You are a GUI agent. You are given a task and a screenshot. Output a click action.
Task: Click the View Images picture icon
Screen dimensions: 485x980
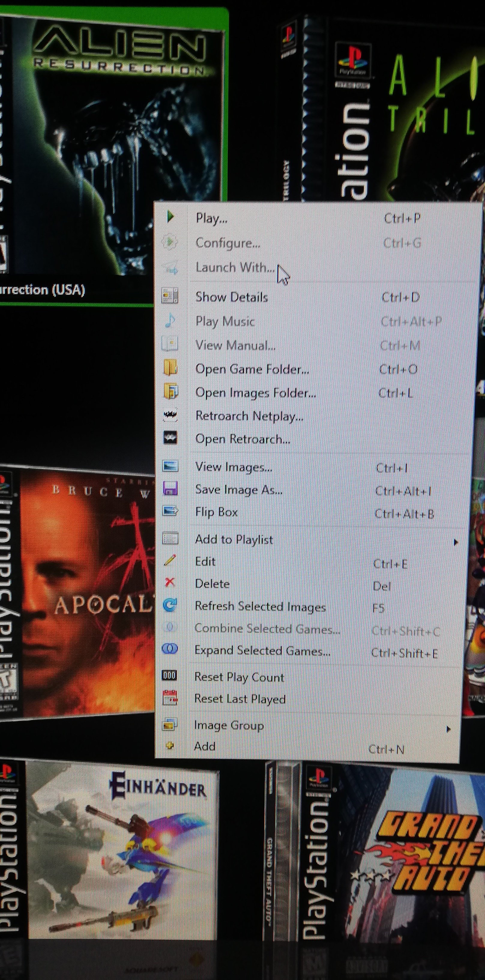[170, 466]
